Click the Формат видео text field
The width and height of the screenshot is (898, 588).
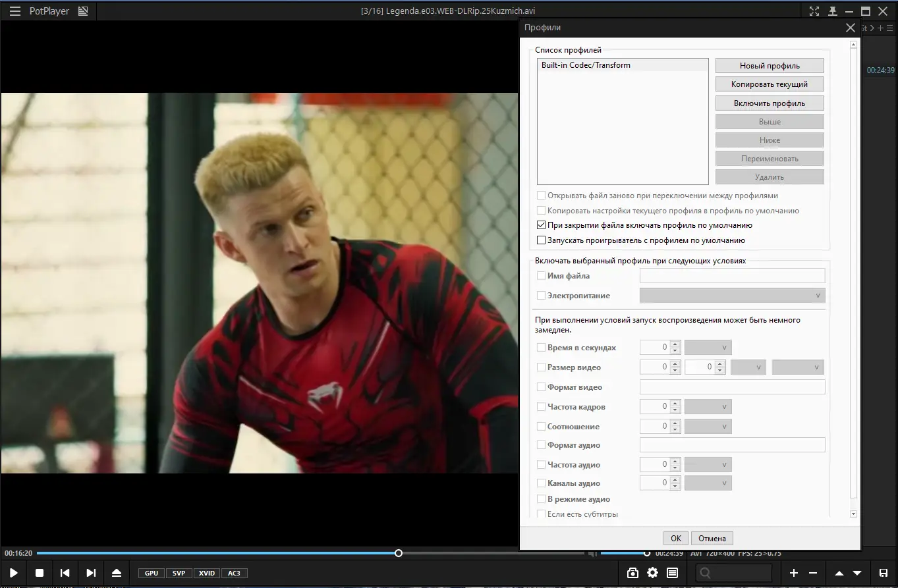[x=733, y=387]
